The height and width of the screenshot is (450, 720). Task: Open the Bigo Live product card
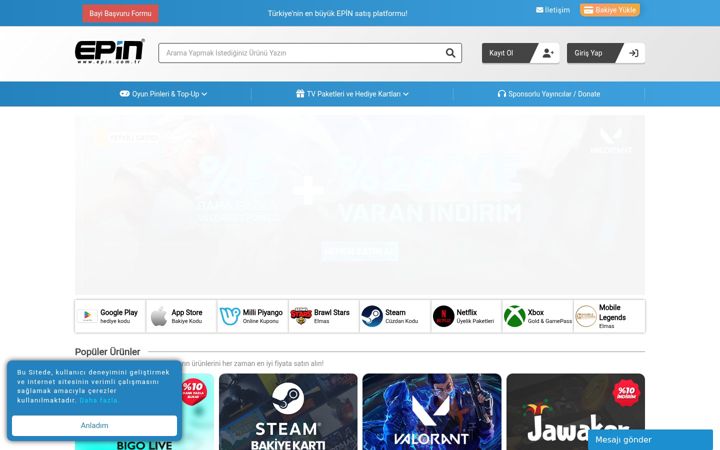(197, 412)
